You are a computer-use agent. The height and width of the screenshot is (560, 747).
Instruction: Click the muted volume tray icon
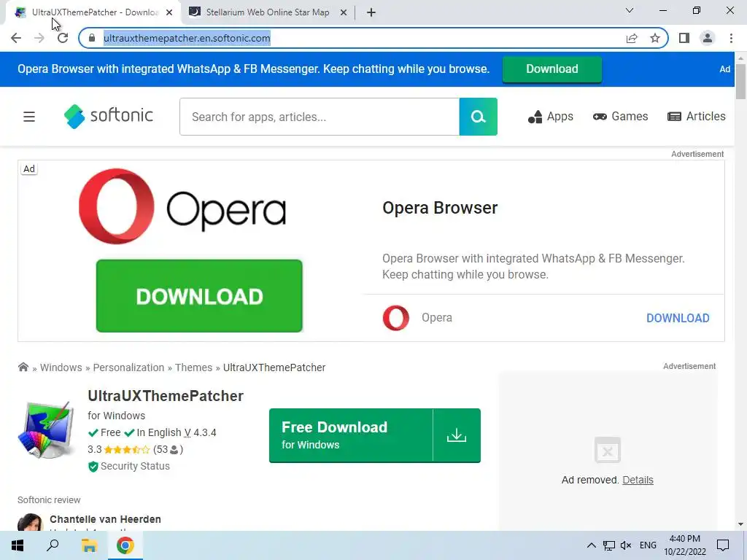tap(626, 545)
